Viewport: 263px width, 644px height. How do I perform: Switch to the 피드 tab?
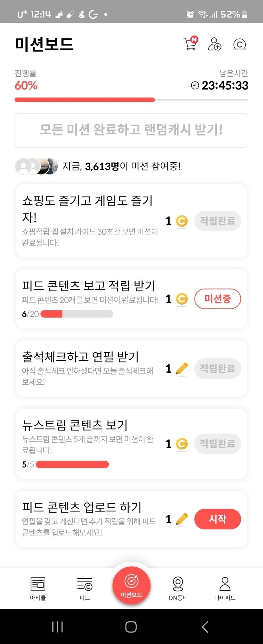85,588
